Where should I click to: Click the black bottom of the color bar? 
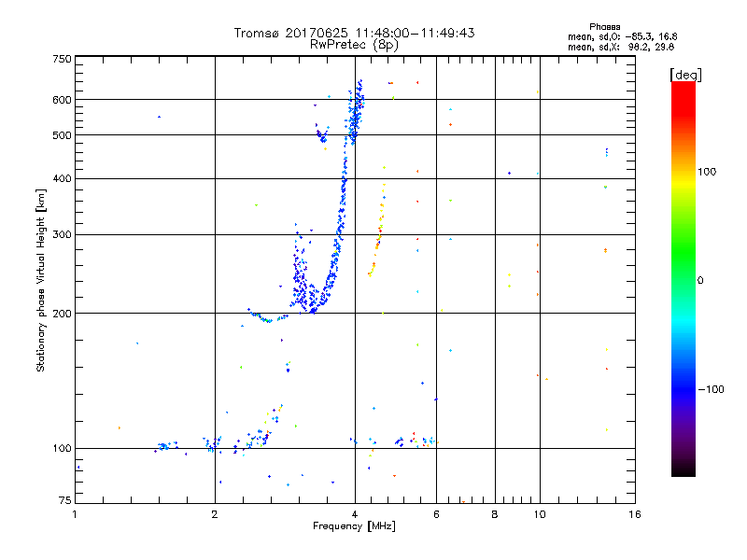[x=684, y=470]
